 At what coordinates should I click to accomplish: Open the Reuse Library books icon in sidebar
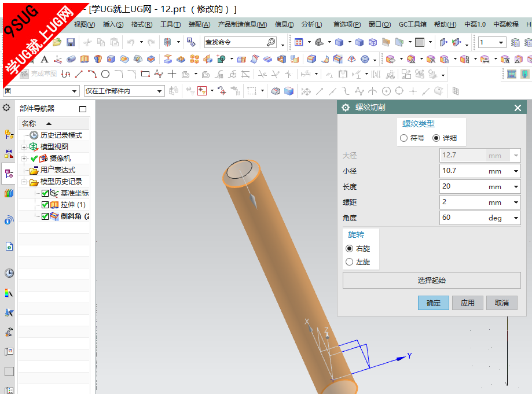tap(9, 193)
